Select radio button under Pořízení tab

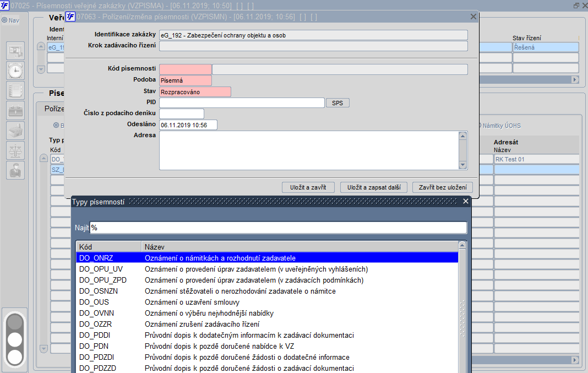click(x=56, y=125)
